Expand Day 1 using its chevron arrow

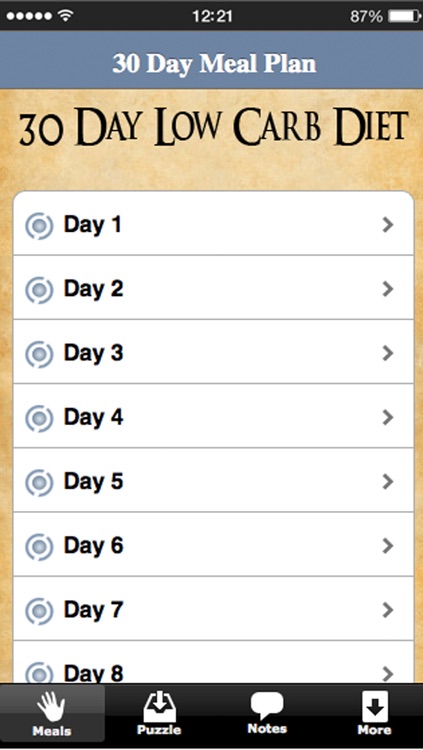(388, 224)
